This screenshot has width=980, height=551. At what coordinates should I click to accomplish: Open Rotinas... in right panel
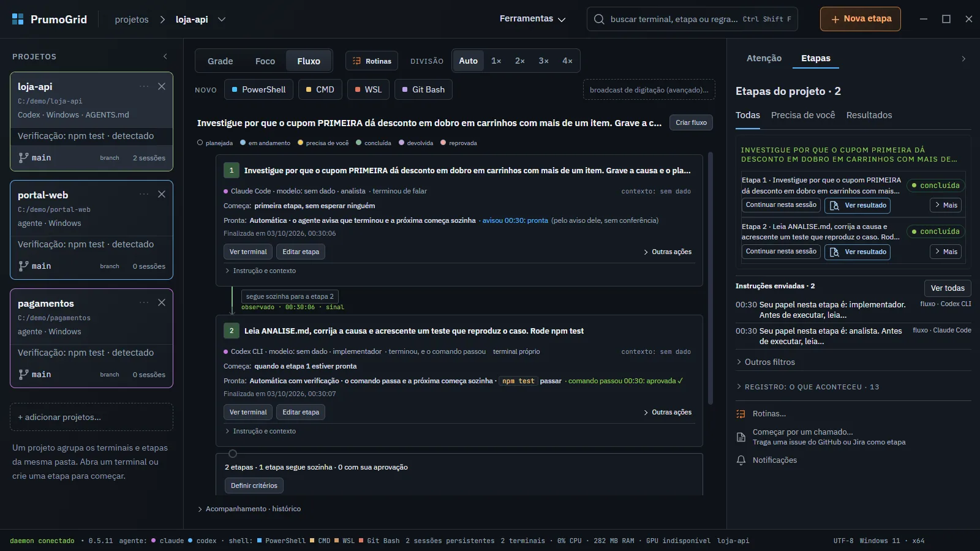click(769, 414)
